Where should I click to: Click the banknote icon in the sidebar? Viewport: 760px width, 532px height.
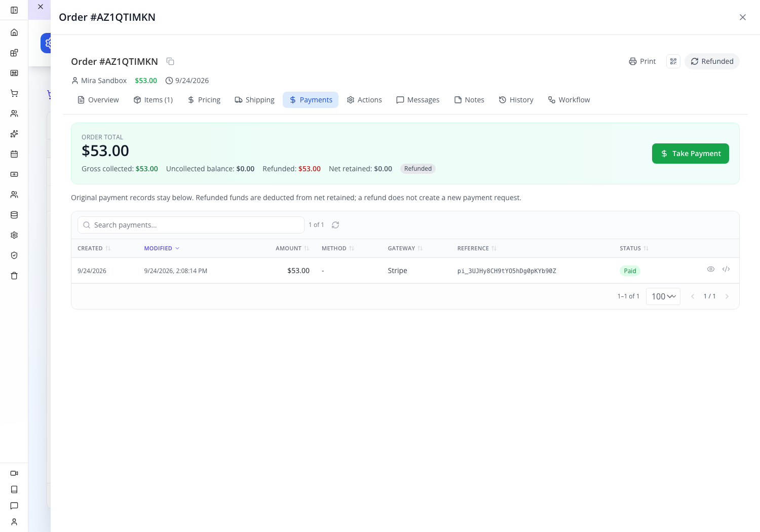(x=14, y=174)
